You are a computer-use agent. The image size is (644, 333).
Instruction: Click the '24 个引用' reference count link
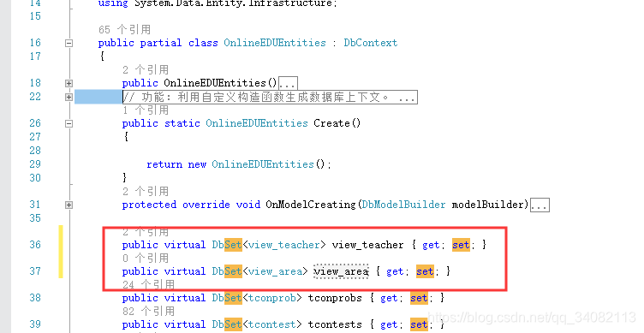coord(148,284)
